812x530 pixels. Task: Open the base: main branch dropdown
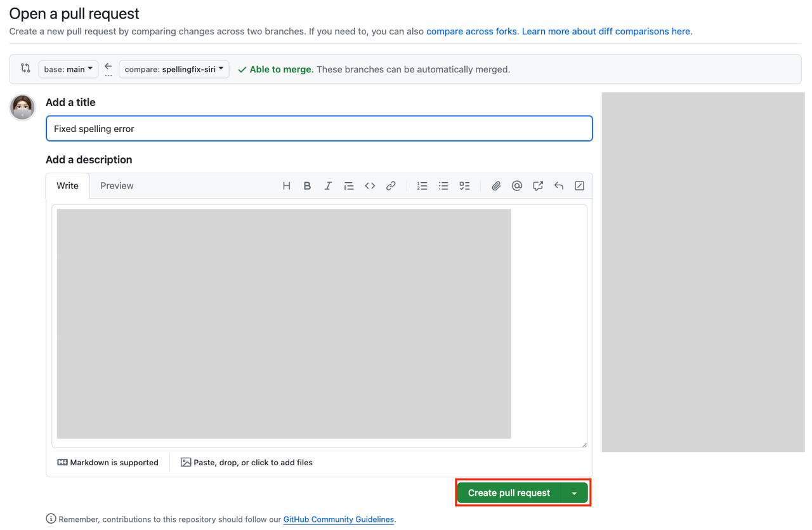coord(69,69)
